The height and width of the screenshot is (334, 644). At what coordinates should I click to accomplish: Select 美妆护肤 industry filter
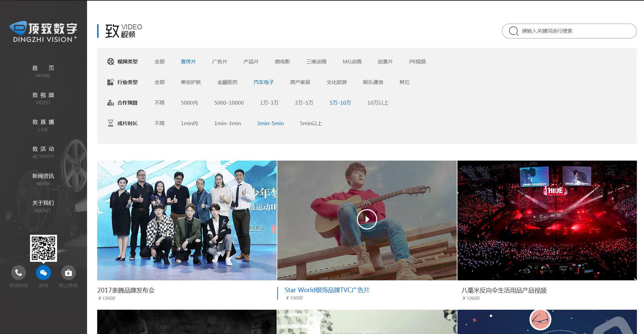[191, 82]
